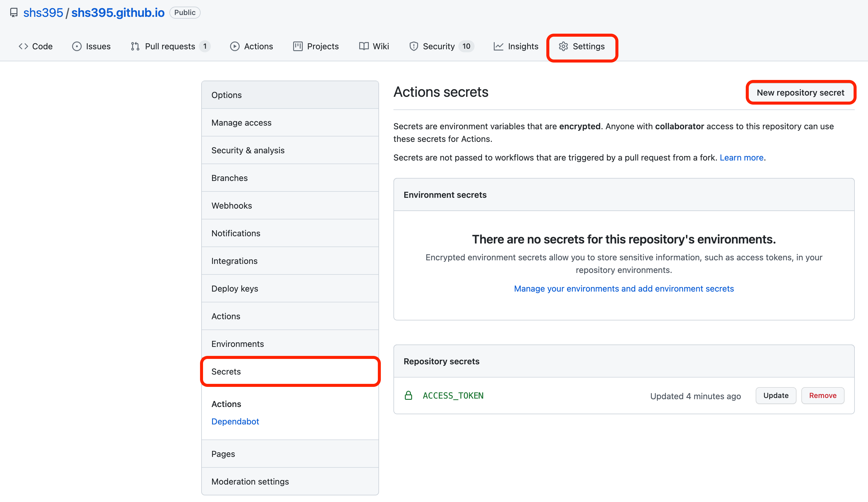Click the Actions play-circle icon
This screenshot has height=502, width=868.
click(x=235, y=46)
